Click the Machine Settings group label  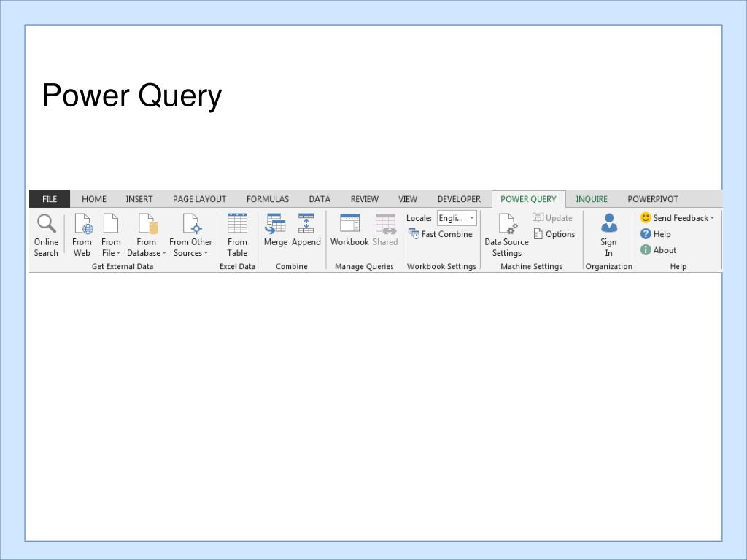[531, 267]
